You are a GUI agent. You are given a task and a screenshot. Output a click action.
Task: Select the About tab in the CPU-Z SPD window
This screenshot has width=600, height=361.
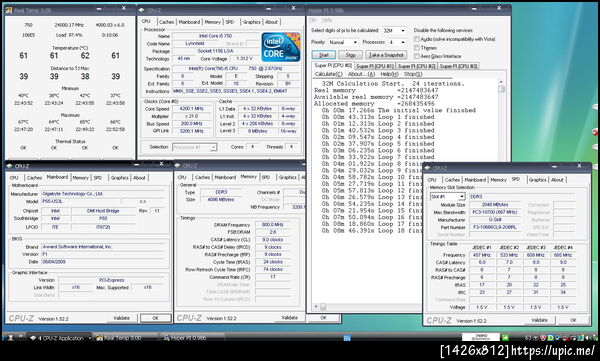(557, 180)
